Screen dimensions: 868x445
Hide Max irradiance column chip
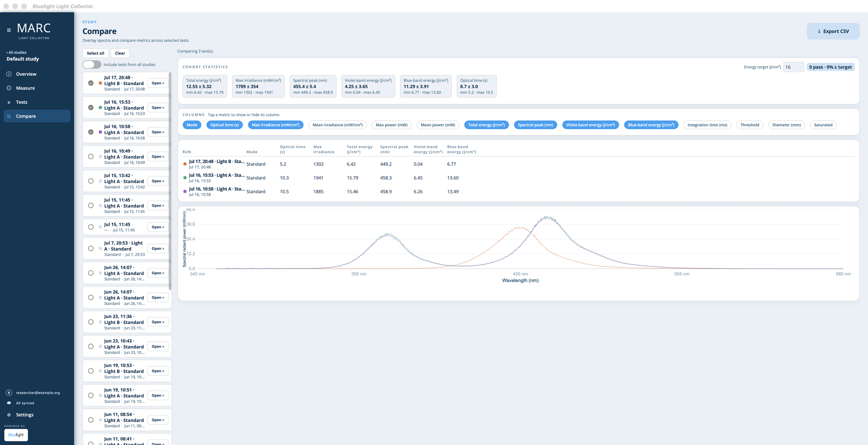[275, 125]
